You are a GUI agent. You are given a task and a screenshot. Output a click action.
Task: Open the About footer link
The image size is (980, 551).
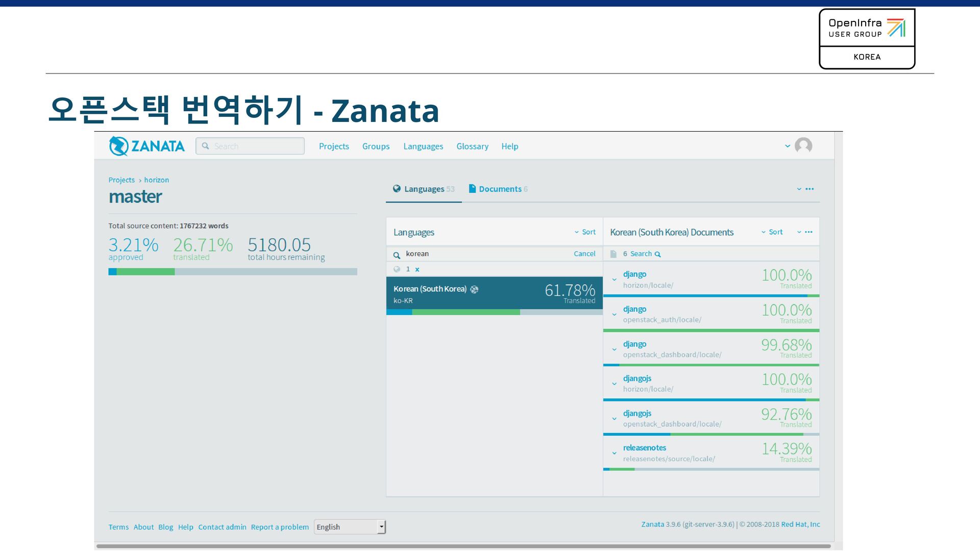[x=143, y=527]
